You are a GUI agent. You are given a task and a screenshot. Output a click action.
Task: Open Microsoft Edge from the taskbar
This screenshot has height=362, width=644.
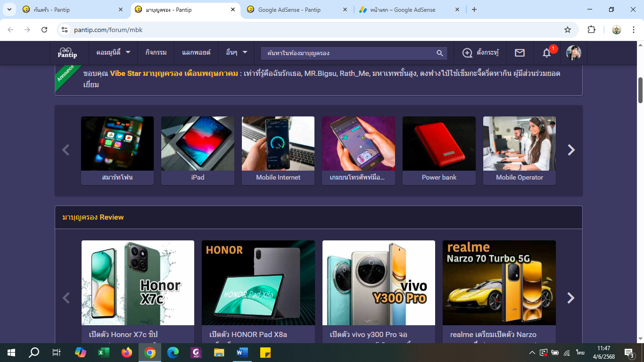point(173,353)
